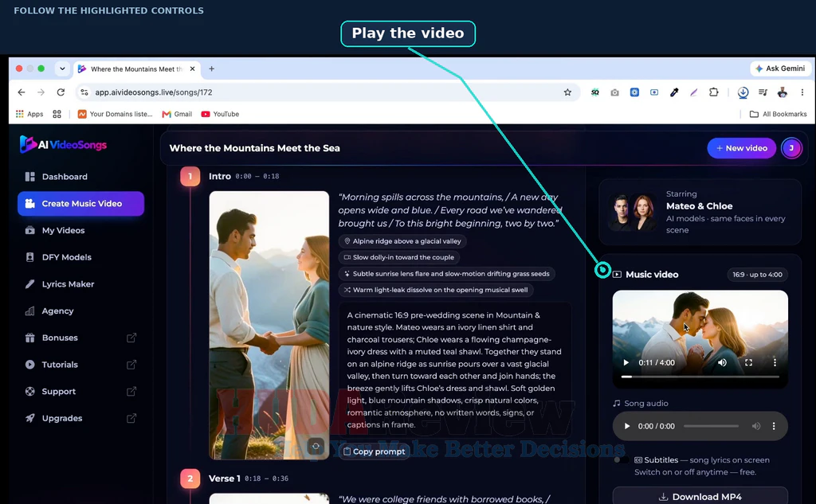This screenshot has height=504, width=816.
Task: Open All Bookmarks folder
Action: click(x=778, y=114)
